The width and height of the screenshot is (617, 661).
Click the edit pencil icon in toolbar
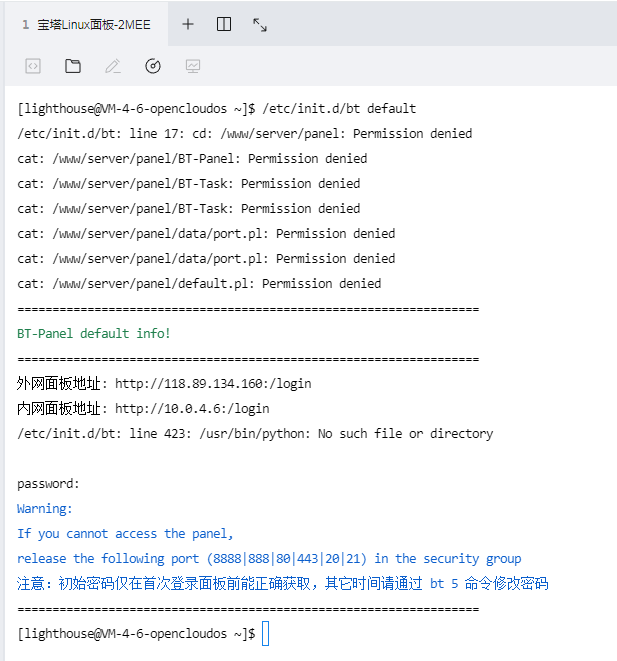pos(113,66)
